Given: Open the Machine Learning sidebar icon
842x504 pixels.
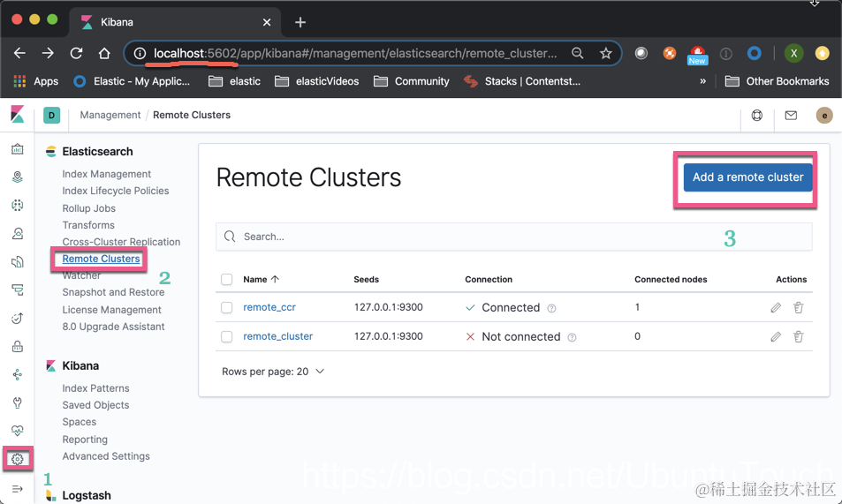Looking at the screenshot, I should pos(17,205).
